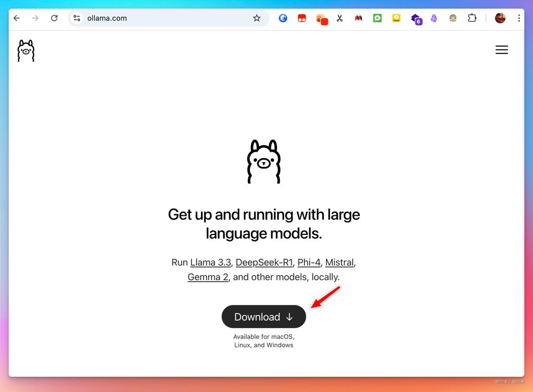
Task: Click the large llama illustration in center
Action: point(263,161)
